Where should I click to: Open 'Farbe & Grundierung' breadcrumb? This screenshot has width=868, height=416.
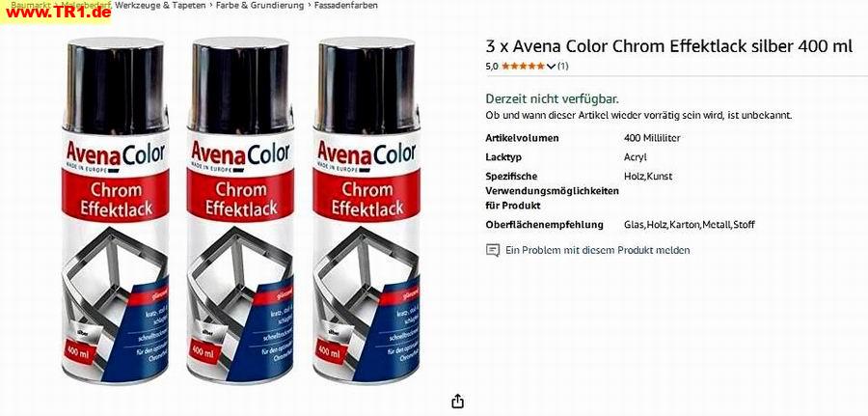260,5
